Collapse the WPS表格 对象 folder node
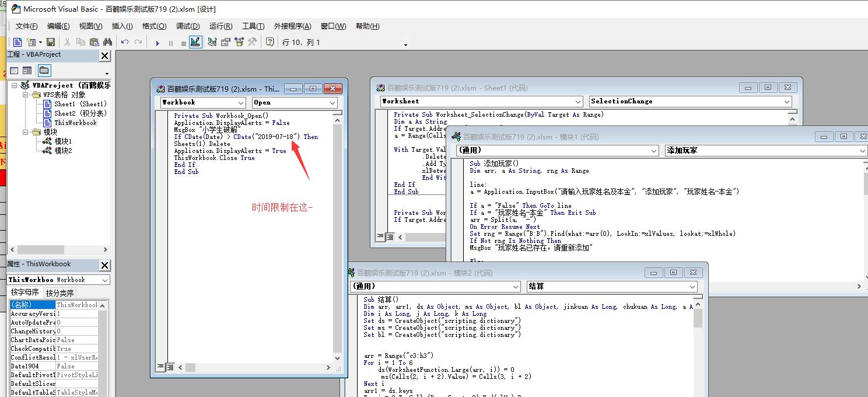The width and height of the screenshot is (868, 397). 26,95
